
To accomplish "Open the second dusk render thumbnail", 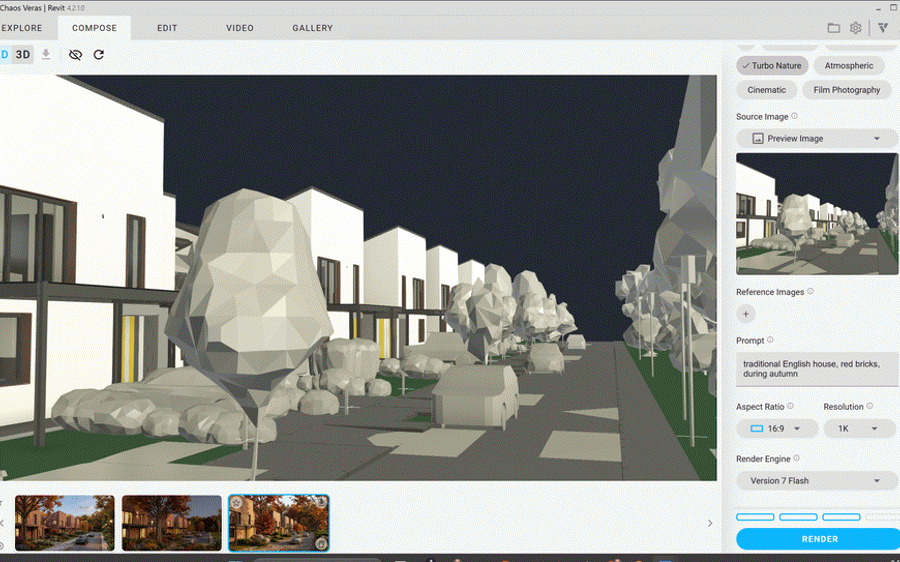I will click(172, 523).
